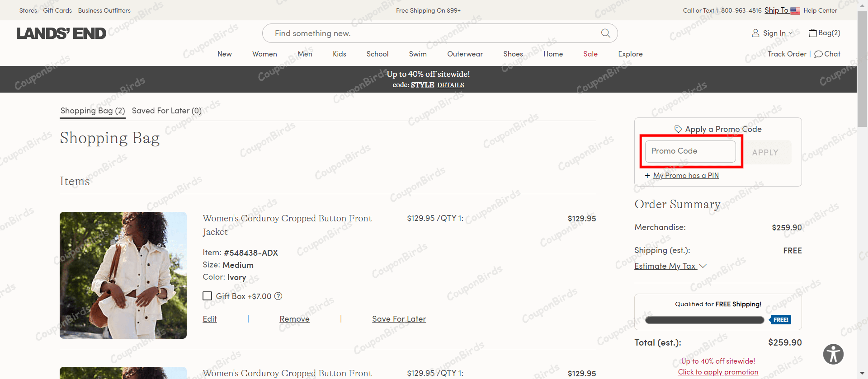
Task: Open the accessibility widget icon
Action: coord(833,354)
